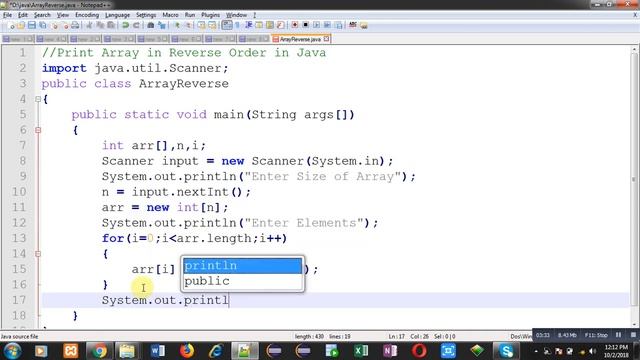This screenshot has width=640, height=360.
Task: Choose public from autocomplete list
Action: click(x=242, y=281)
